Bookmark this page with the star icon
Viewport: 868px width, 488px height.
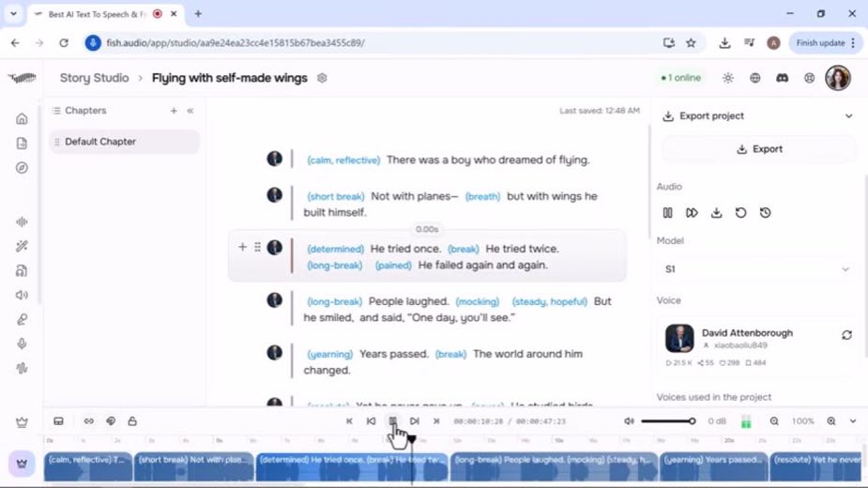[x=691, y=42]
